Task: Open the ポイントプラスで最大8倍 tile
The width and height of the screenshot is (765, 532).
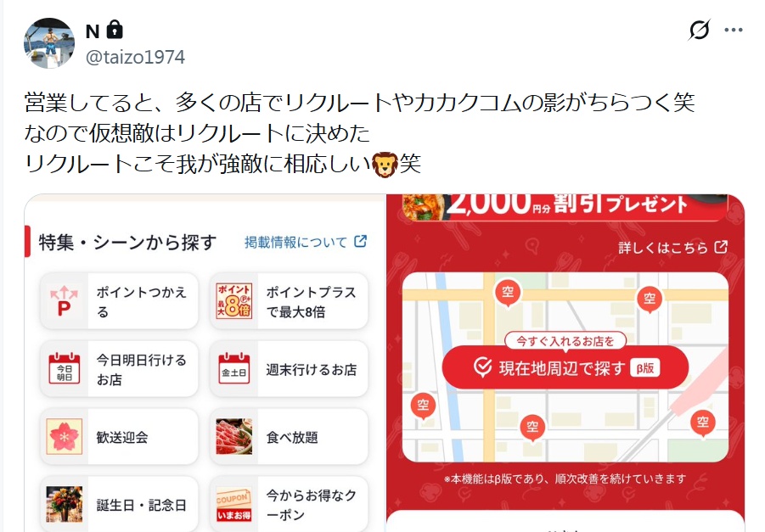Action: tap(289, 301)
